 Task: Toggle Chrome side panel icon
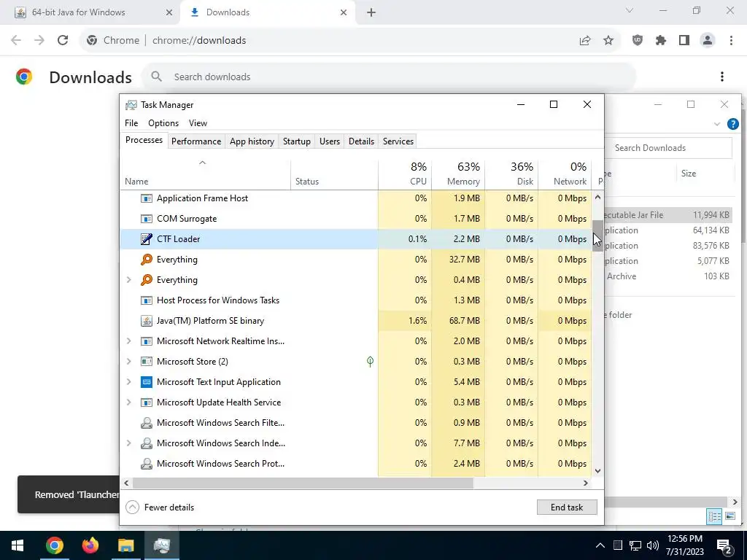684,41
